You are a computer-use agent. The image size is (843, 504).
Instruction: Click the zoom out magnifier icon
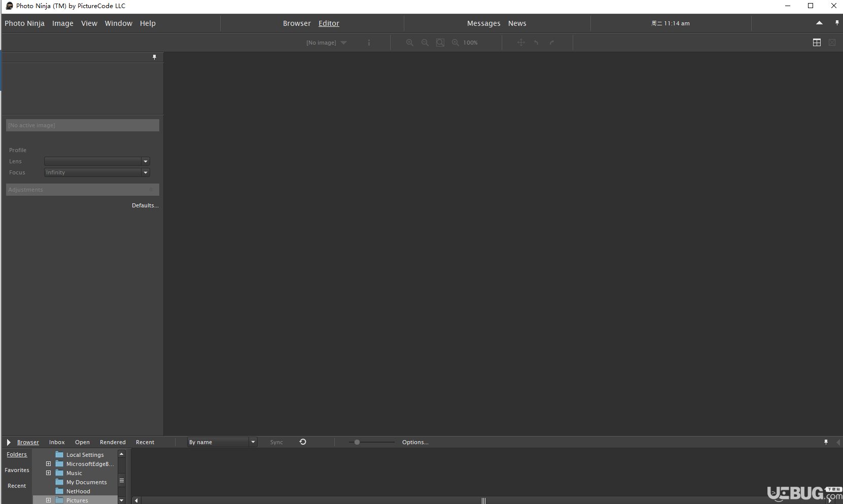(425, 43)
